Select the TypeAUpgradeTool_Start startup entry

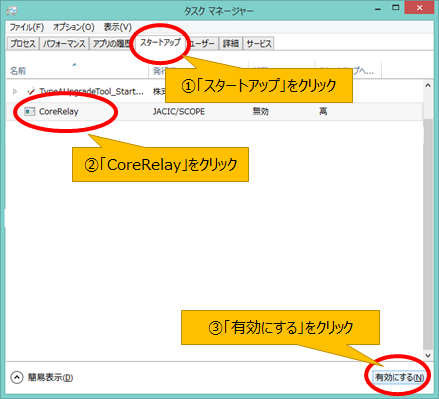[214, 91]
